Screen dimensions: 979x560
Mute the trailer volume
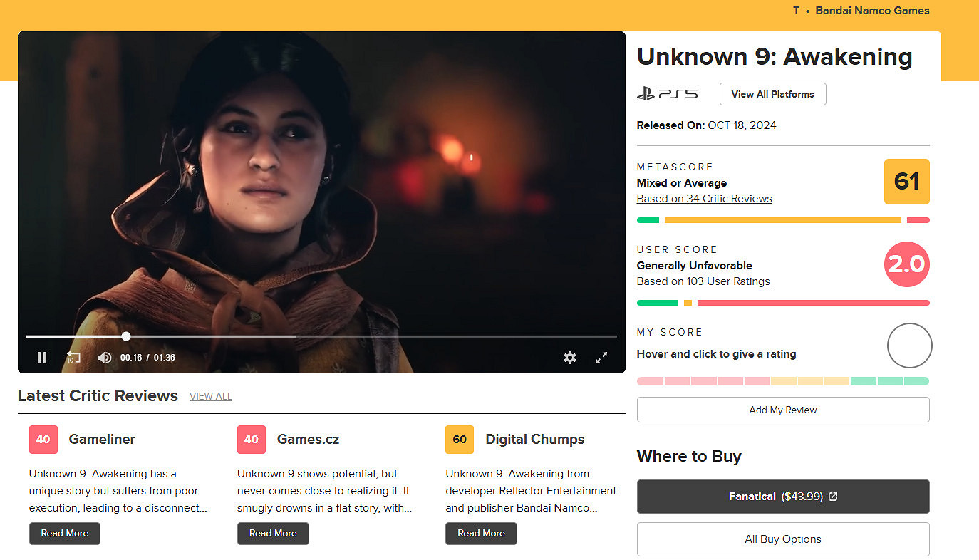(104, 358)
